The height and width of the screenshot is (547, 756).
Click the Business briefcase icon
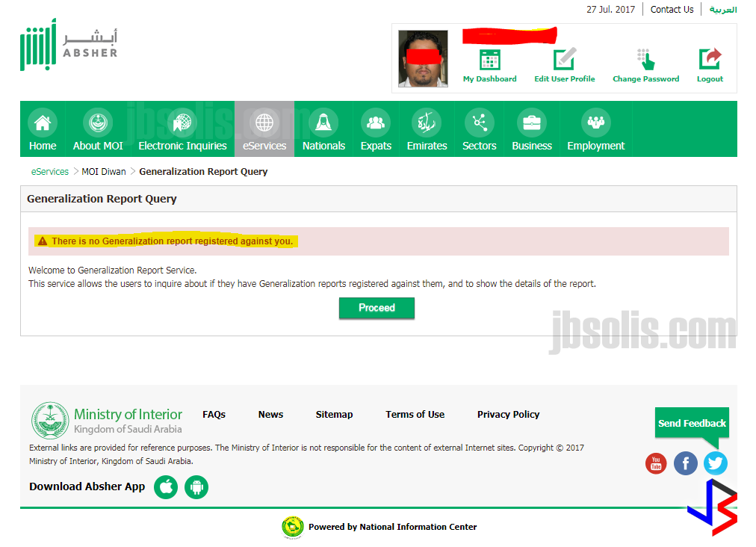coord(532,123)
